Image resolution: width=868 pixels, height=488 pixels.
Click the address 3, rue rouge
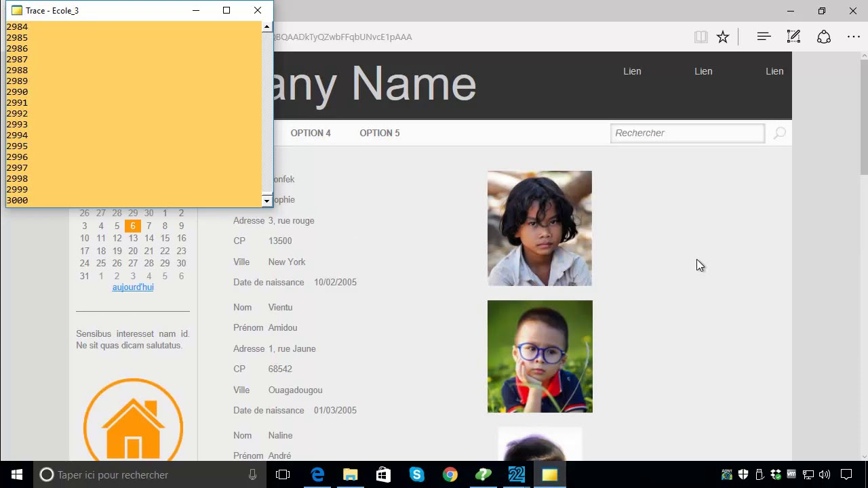pos(291,220)
